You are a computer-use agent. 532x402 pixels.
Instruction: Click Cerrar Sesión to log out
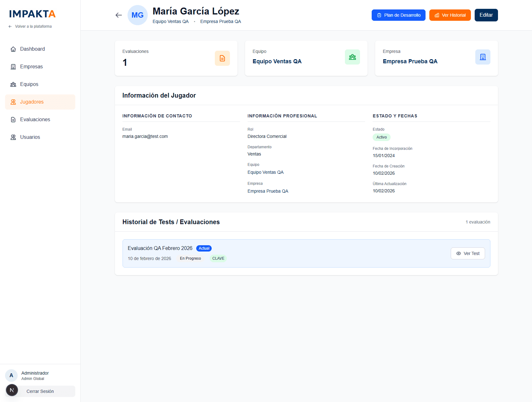pos(40,391)
